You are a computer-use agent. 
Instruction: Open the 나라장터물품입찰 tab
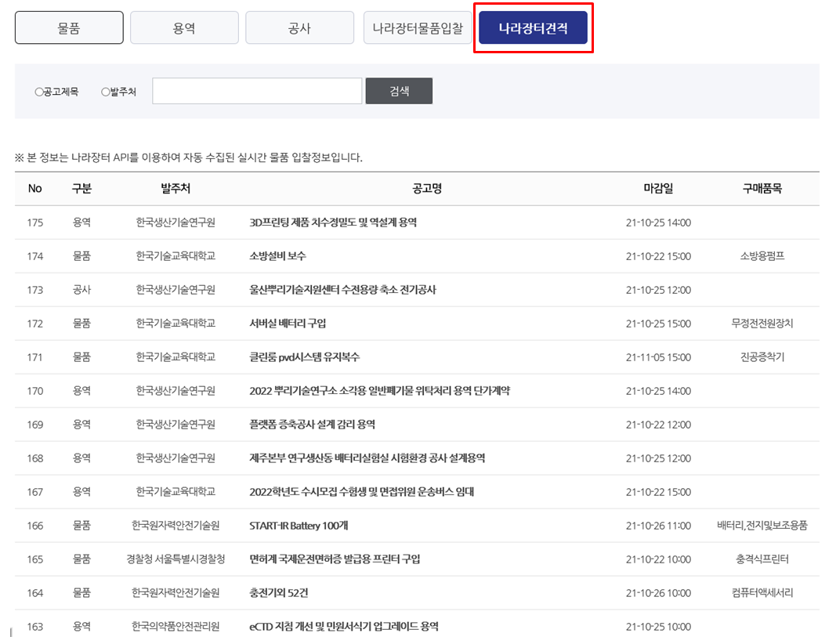pyautogui.click(x=417, y=29)
